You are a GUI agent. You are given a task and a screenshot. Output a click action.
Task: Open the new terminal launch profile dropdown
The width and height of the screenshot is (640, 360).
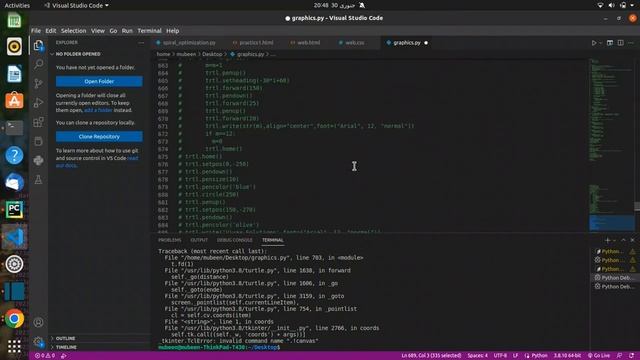[614, 241]
